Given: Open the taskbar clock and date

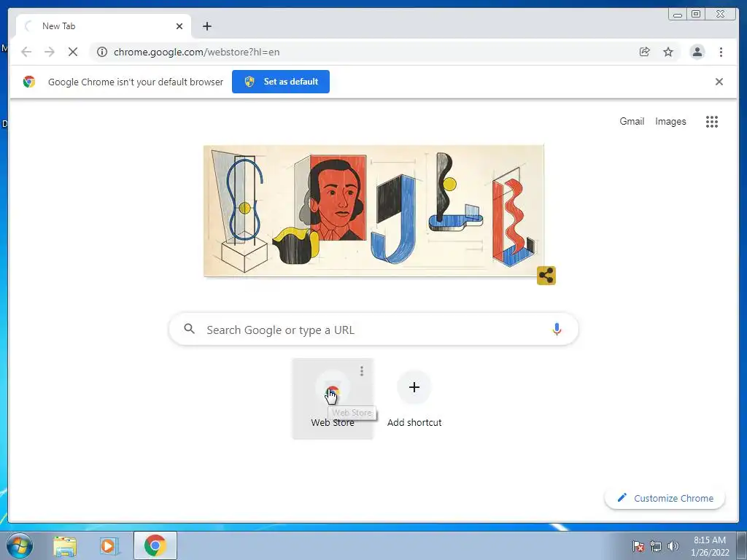Looking at the screenshot, I should 710,546.
